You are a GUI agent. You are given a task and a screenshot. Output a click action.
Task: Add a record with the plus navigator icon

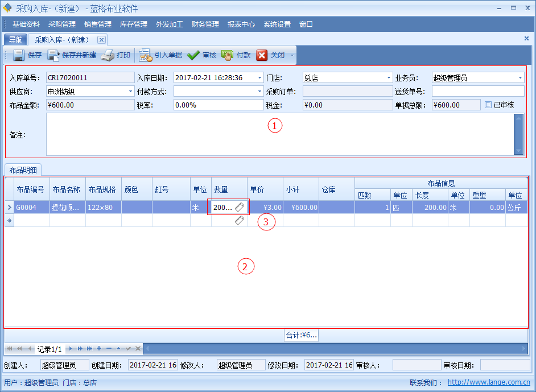pyautogui.click(x=99, y=348)
